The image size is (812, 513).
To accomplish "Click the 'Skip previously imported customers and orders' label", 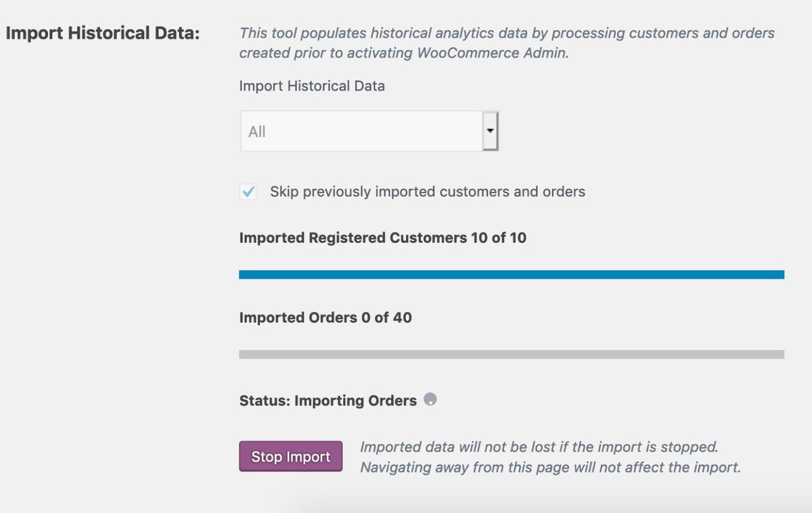I will coord(427,192).
